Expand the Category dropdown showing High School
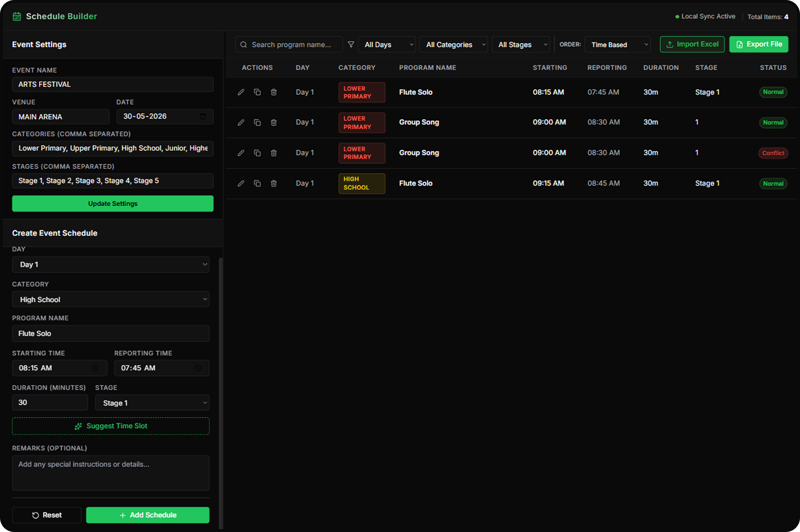800x532 pixels. [x=111, y=299]
